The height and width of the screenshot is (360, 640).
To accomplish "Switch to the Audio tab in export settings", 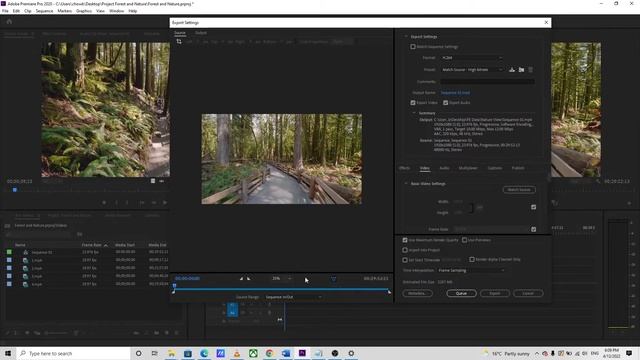I will (444, 168).
